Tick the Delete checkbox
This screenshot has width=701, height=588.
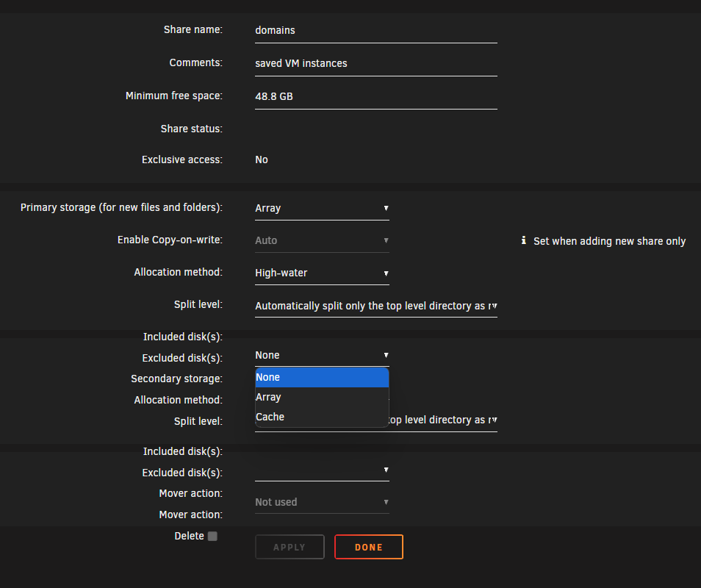click(213, 536)
